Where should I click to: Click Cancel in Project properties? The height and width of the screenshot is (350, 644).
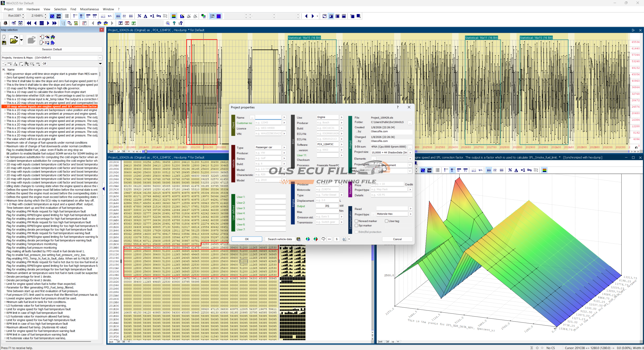click(x=397, y=239)
